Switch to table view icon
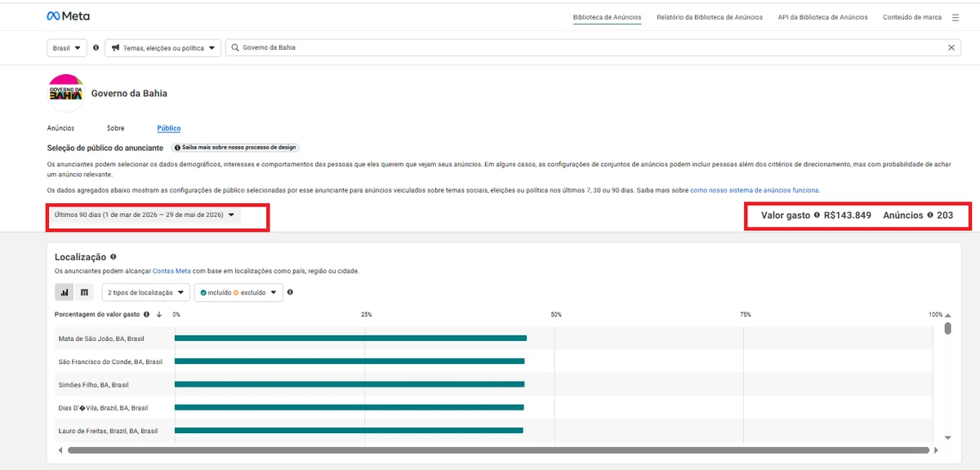Viewport: 980px width, 470px height. [x=84, y=292]
